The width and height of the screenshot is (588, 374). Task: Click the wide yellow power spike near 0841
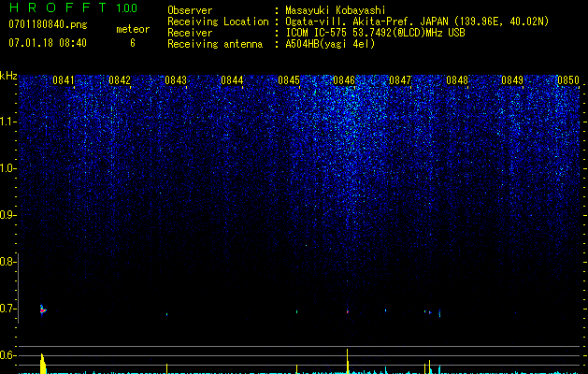point(43,364)
